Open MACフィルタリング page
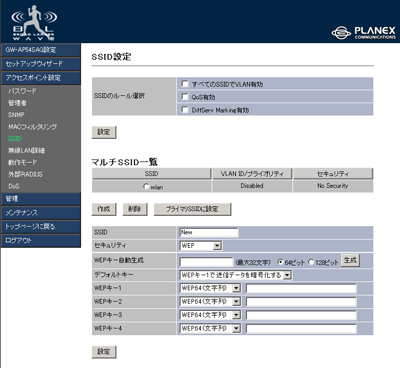This screenshot has width=400, height=368. pos(33,127)
